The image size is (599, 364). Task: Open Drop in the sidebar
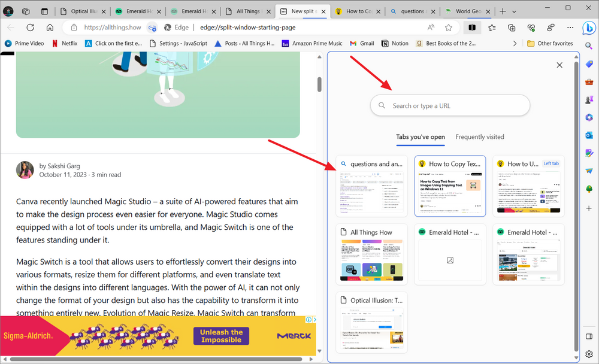coord(589,171)
